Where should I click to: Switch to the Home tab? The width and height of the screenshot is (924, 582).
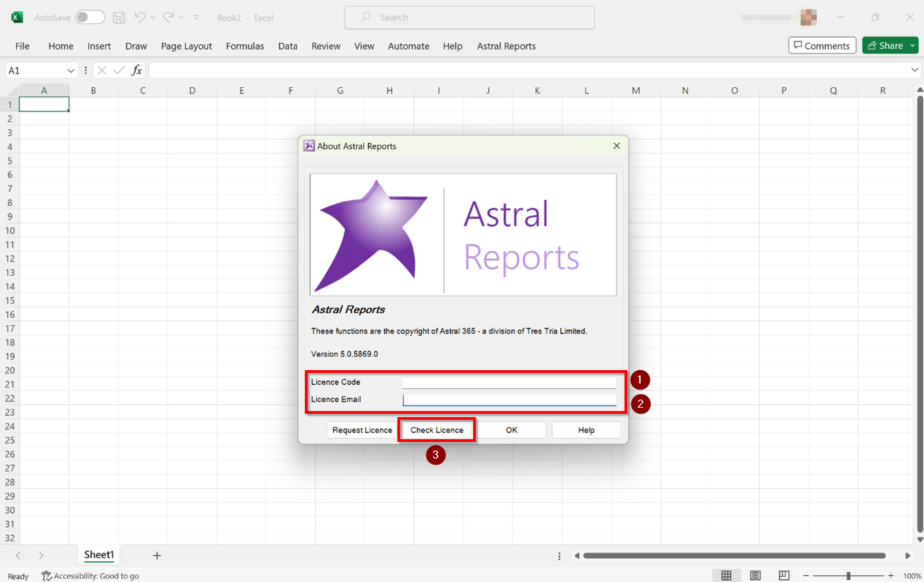click(61, 46)
